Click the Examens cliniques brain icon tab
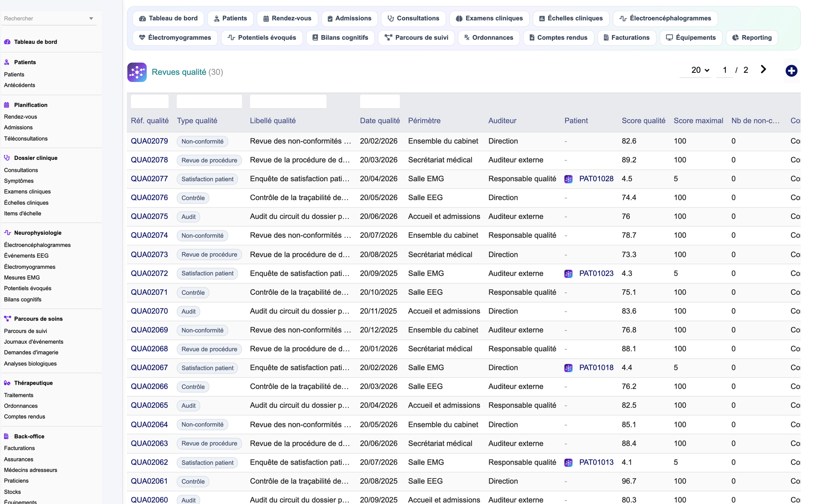The width and height of the screenshot is (815, 504). point(459,18)
